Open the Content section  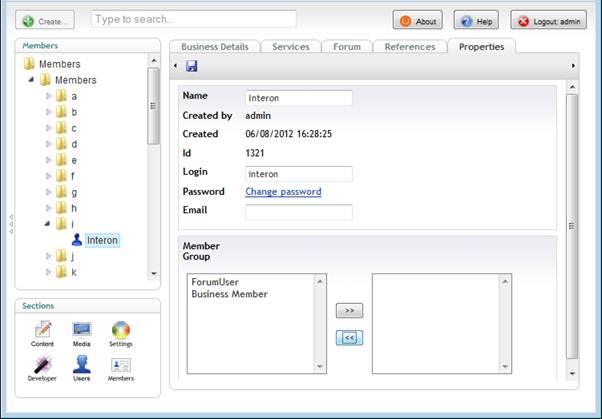43,334
